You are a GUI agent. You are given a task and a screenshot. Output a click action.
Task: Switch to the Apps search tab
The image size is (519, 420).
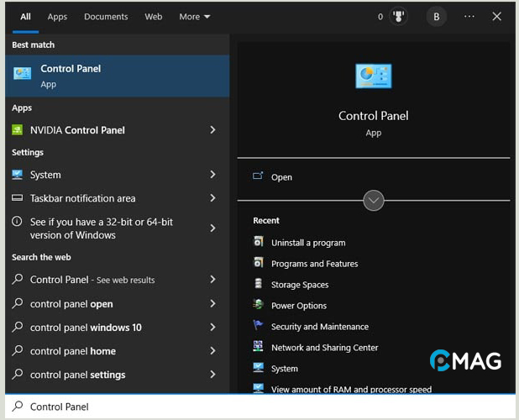coord(57,17)
